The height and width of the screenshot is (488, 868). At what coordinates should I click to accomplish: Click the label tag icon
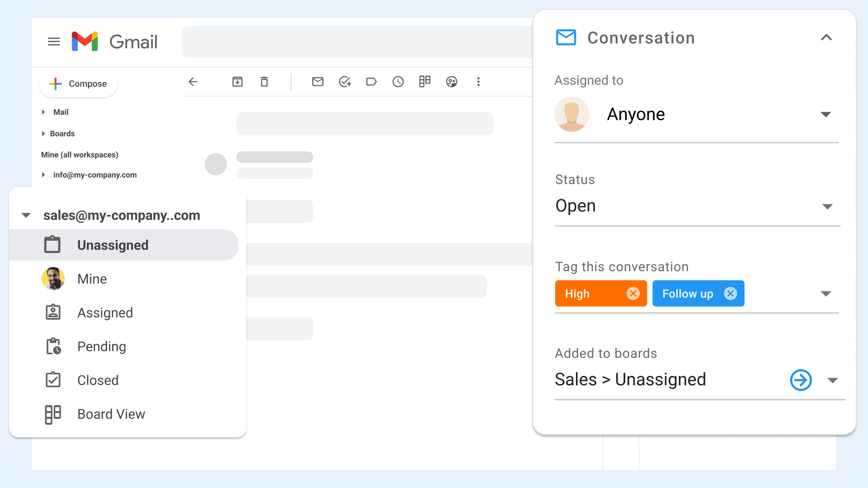click(x=371, y=82)
